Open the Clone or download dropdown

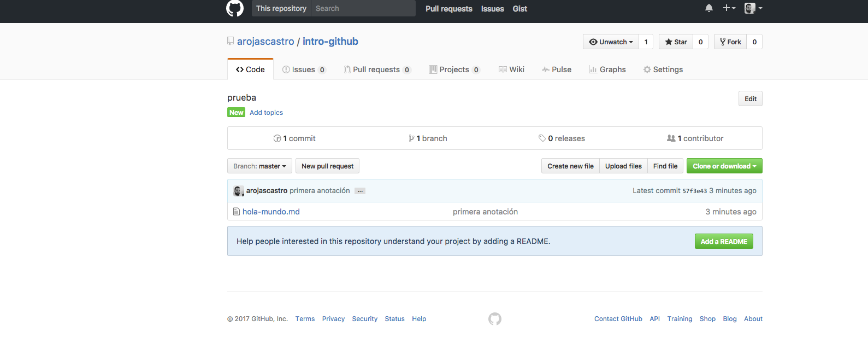point(724,166)
